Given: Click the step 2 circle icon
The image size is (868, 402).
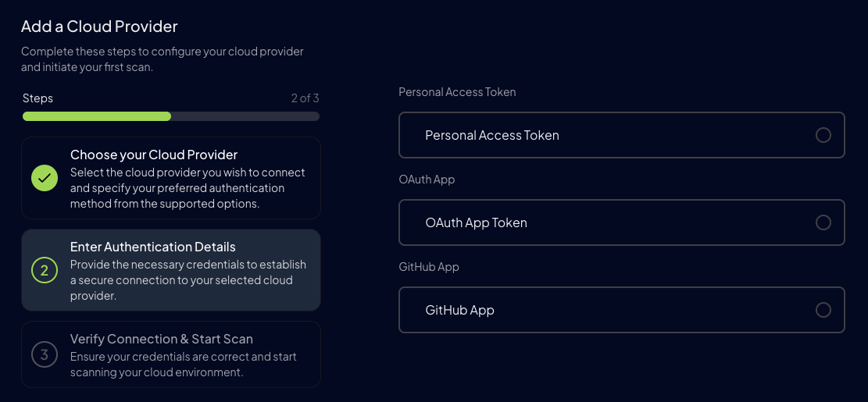Looking at the screenshot, I should [45, 270].
